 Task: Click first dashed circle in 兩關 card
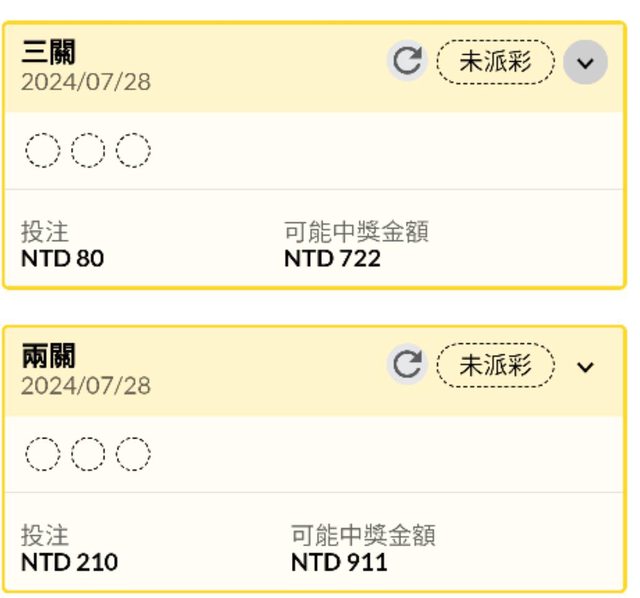(43, 454)
